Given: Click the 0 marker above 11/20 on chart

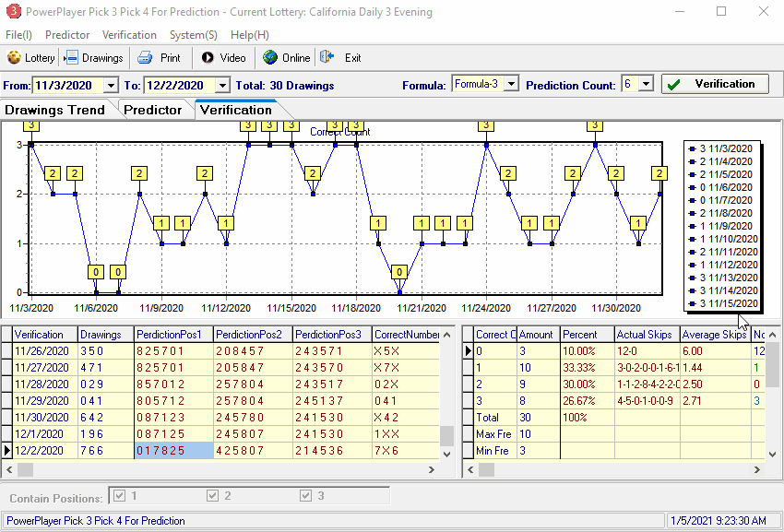Looking at the screenshot, I should 399,272.
